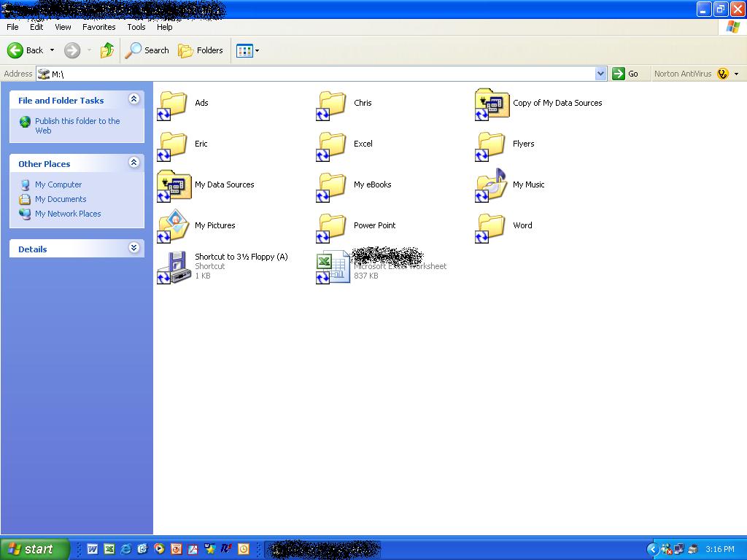Select the My Data Sources folder icon
Screen dimensions: 747x560
click(174, 185)
